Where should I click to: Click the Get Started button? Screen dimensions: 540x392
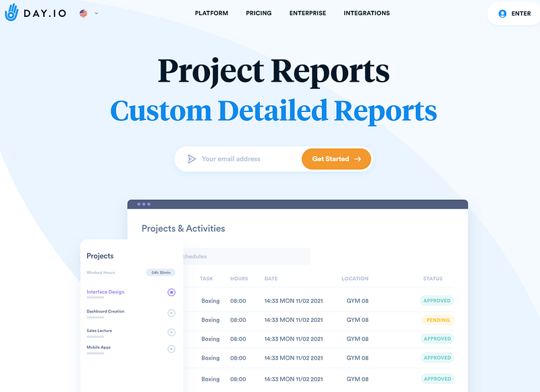coord(336,159)
